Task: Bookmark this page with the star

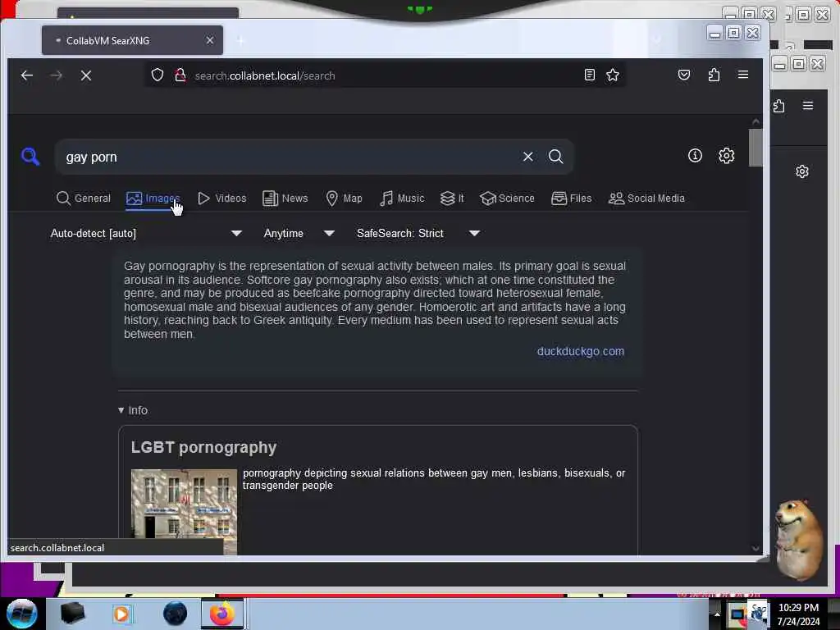Action: coord(612,75)
